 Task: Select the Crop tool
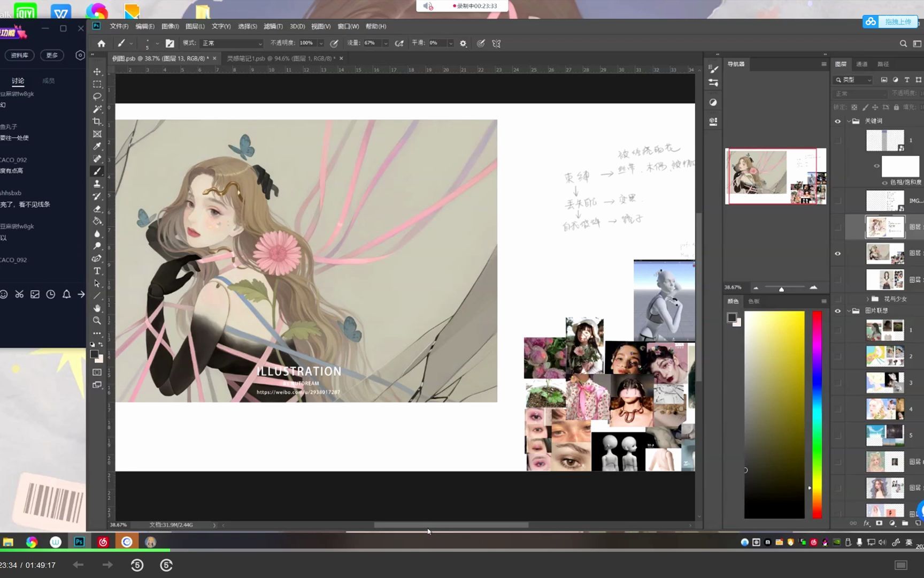pos(97,121)
